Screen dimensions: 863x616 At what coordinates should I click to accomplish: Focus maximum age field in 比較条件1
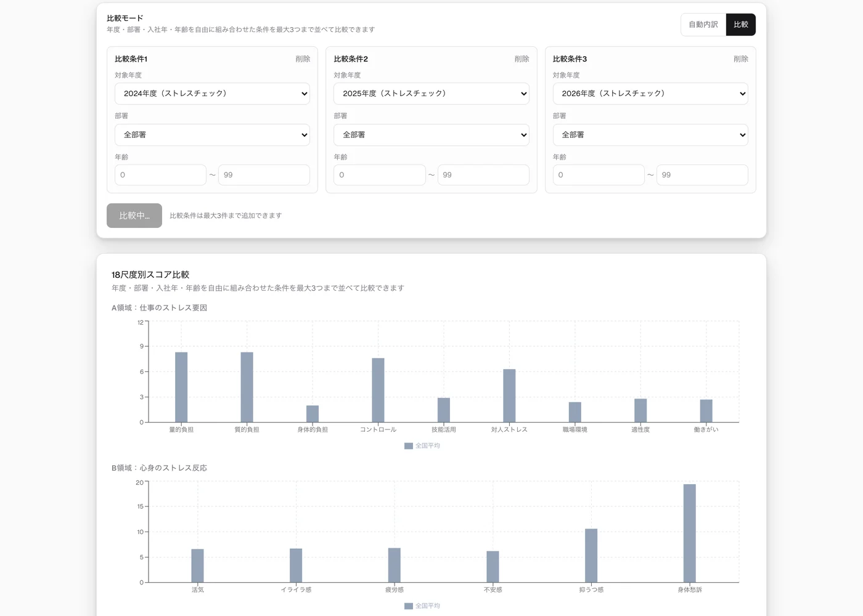pyautogui.click(x=264, y=175)
